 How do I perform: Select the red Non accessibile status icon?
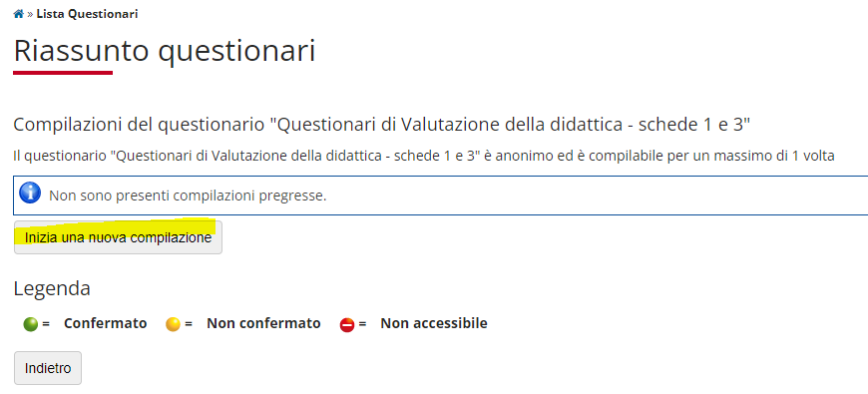tap(347, 324)
